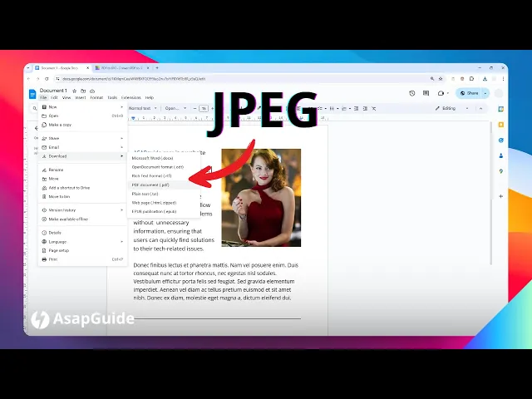
Task: Click the cloud save status icon
Action: pos(92,91)
